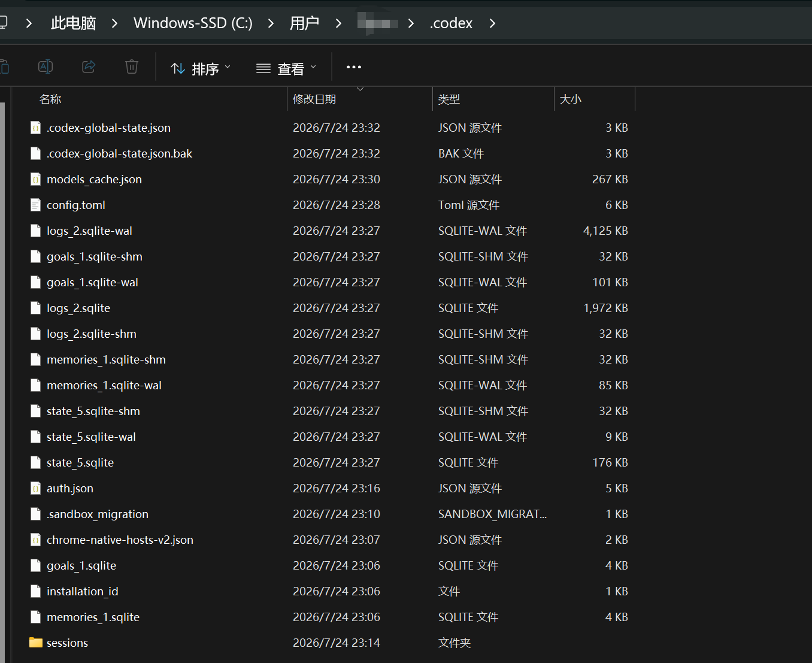
Task: Click the icon of auth.json
Action: click(36, 488)
